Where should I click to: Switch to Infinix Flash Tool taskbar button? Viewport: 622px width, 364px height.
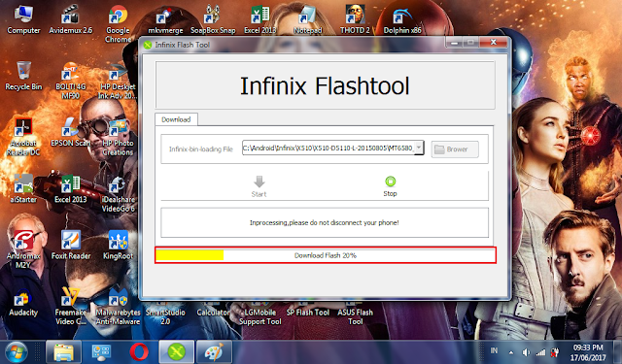point(176,352)
